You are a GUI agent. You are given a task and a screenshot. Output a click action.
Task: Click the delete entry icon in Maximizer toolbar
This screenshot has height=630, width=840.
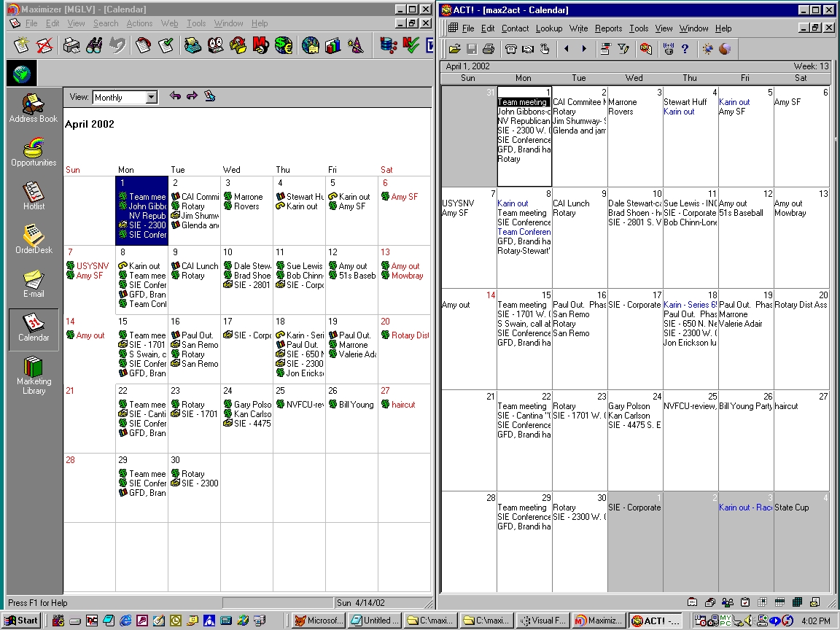(x=44, y=45)
